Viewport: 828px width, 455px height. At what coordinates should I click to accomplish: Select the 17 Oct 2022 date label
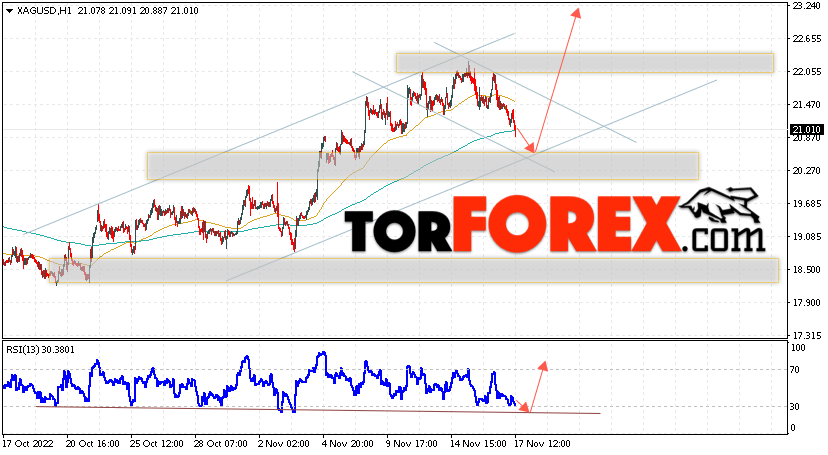[x=28, y=444]
